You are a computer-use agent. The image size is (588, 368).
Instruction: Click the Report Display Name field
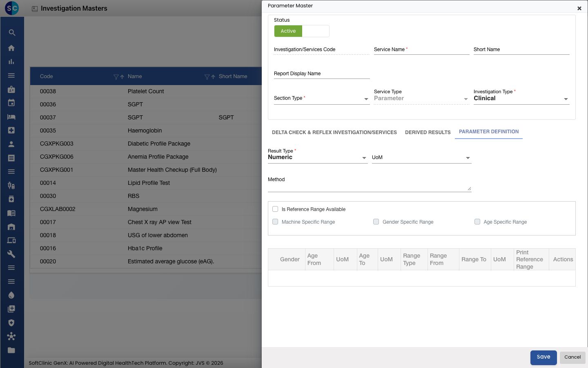322,74
